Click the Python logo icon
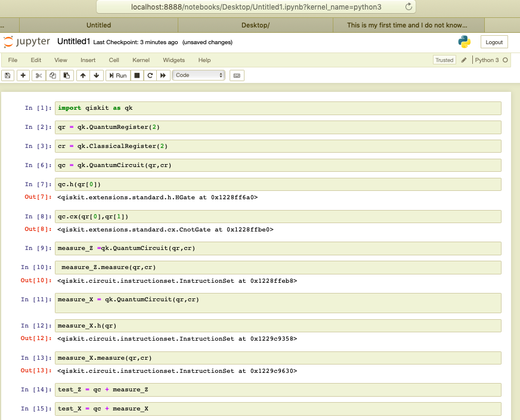 [x=465, y=42]
